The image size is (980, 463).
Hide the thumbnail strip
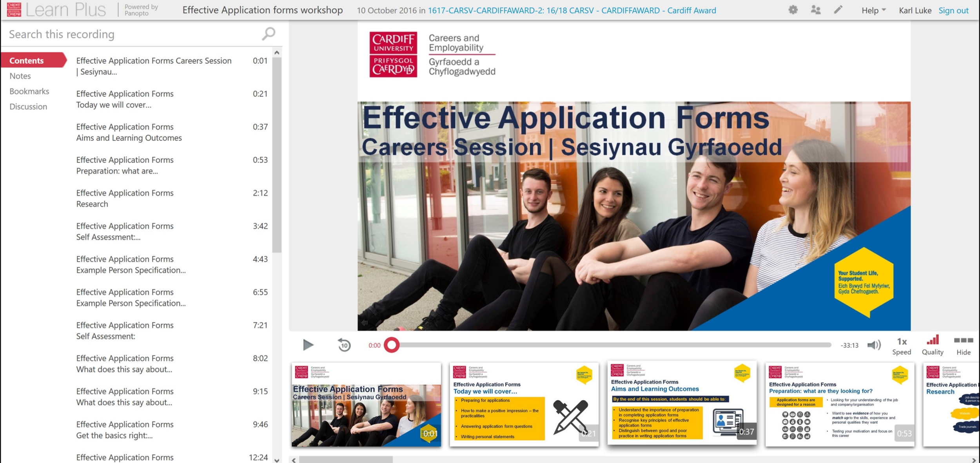(x=963, y=345)
